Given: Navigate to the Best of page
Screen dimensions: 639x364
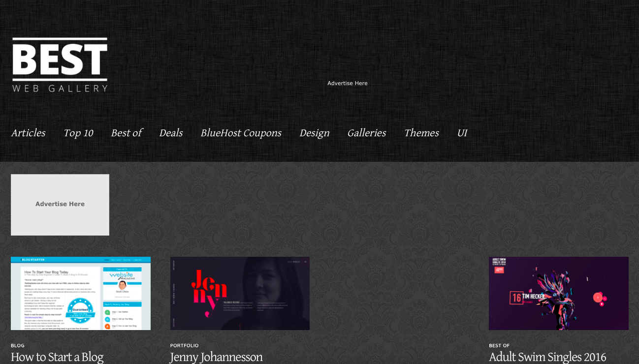Looking at the screenshot, I should 127,133.
